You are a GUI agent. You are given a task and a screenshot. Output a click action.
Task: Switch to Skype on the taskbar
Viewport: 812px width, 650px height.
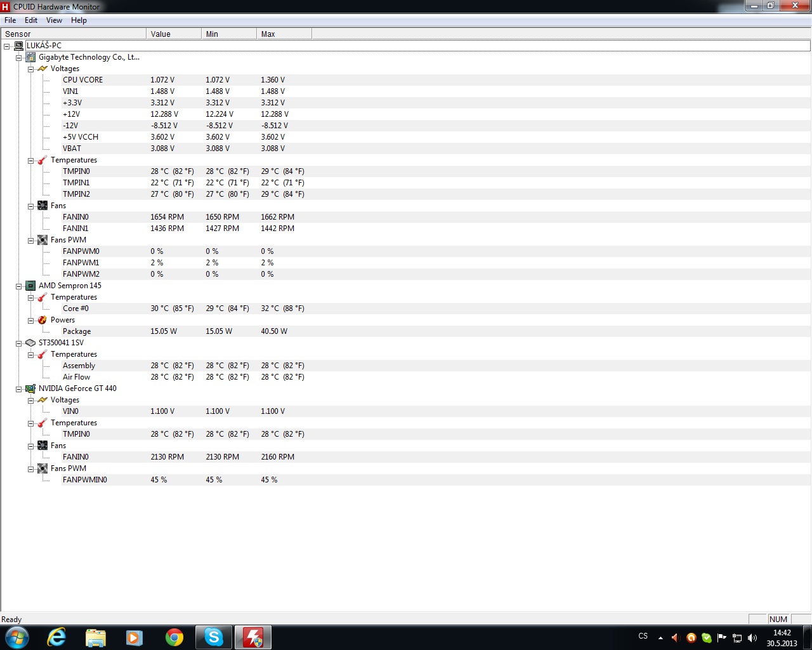point(214,637)
